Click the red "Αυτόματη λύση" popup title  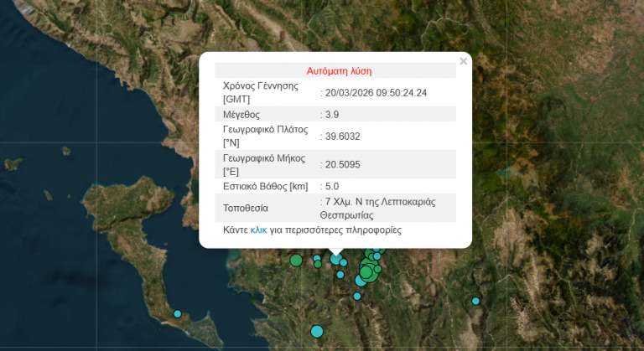point(339,71)
